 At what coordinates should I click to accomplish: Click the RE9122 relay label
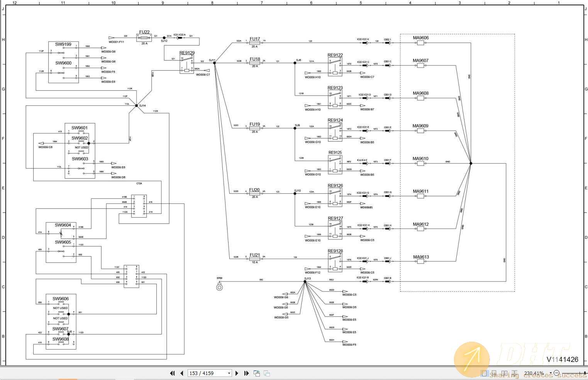click(335, 55)
